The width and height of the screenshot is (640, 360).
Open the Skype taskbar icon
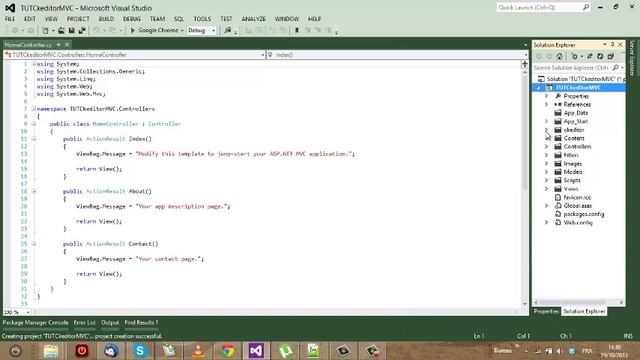coord(140,351)
